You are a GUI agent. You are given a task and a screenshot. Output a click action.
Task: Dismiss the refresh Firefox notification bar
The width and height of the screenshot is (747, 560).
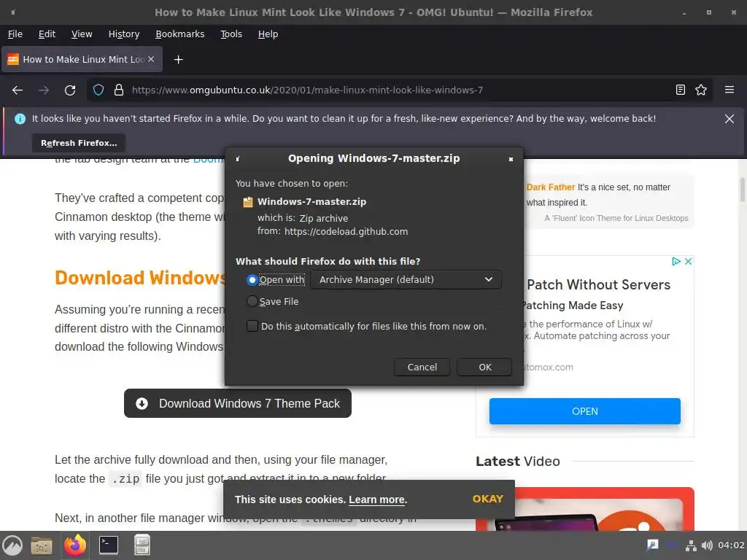[x=729, y=119]
